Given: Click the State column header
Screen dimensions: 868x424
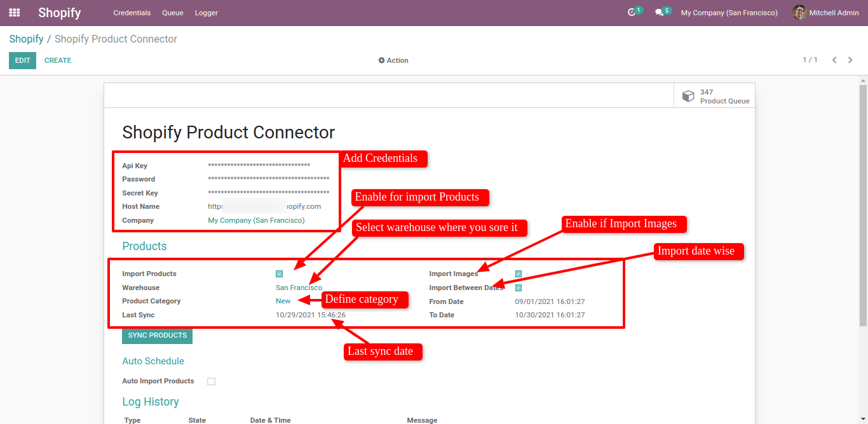Looking at the screenshot, I should (x=197, y=420).
